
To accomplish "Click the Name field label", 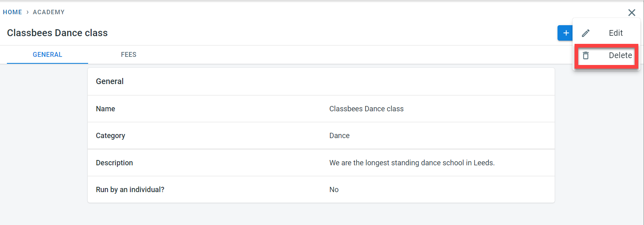I will pyautogui.click(x=106, y=109).
